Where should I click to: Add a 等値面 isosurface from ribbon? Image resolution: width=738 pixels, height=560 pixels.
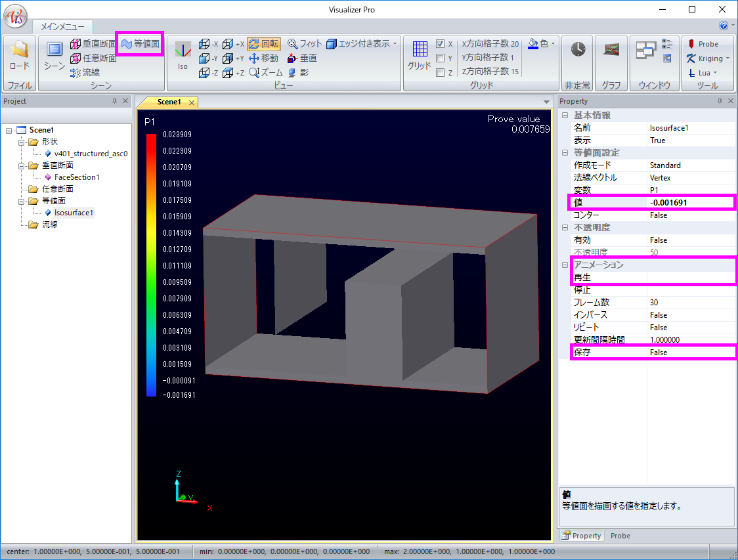tap(139, 44)
